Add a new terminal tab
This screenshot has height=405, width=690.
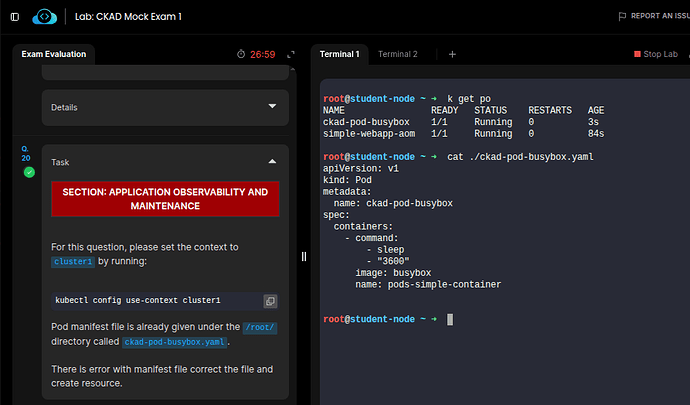pyautogui.click(x=452, y=54)
